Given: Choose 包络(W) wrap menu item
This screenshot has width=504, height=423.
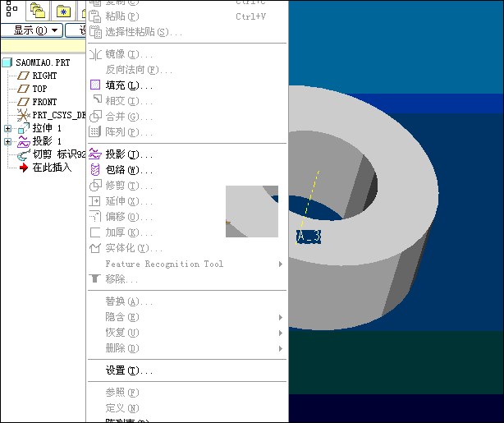Looking at the screenshot, I should [187, 170].
